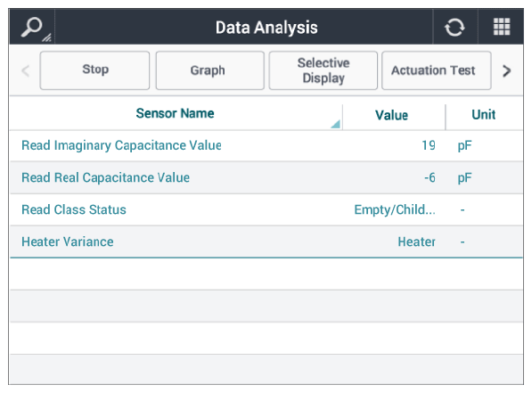Click the refresh arrows icon
The width and height of the screenshot is (532, 393).
coord(454,27)
